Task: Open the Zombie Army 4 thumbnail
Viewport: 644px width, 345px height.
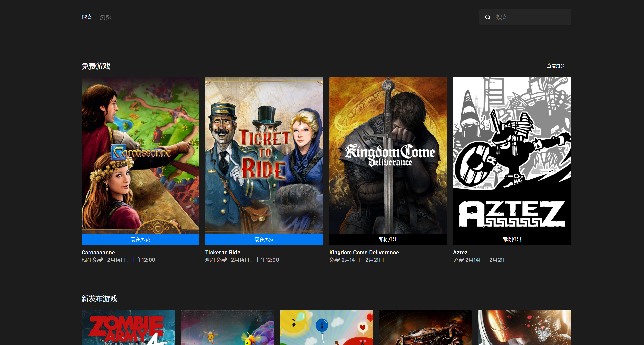Action: [128, 327]
